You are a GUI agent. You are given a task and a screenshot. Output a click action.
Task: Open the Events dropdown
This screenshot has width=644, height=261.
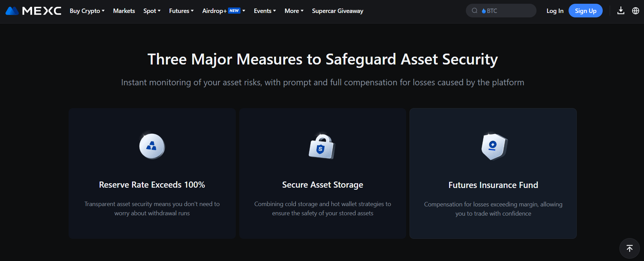point(265,11)
